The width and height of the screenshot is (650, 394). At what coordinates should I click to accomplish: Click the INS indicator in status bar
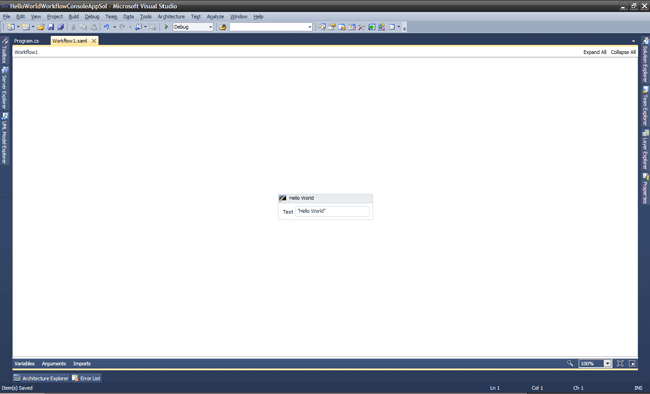pos(638,388)
